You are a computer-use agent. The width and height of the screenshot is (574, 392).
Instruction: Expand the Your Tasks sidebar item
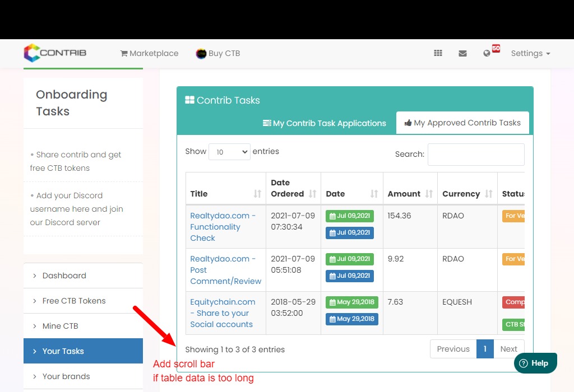click(83, 351)
